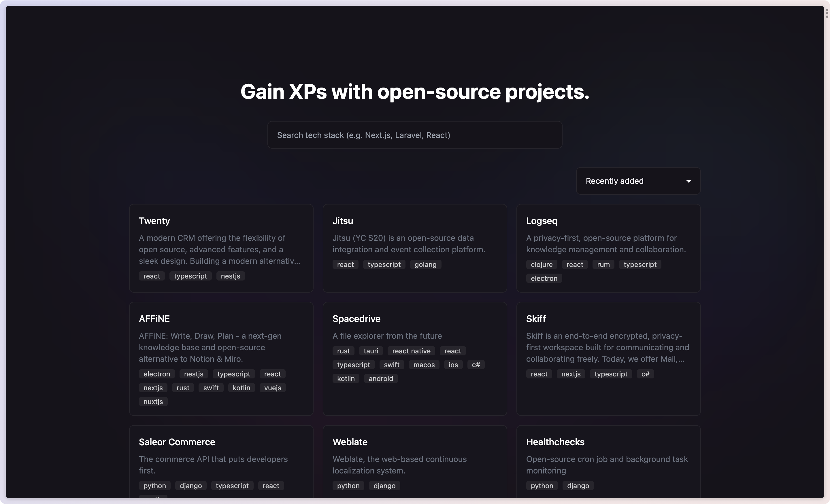This screenshot has width=830, height=504.
Task: Click the python tag on Healthchecks card
Action: 542,486
